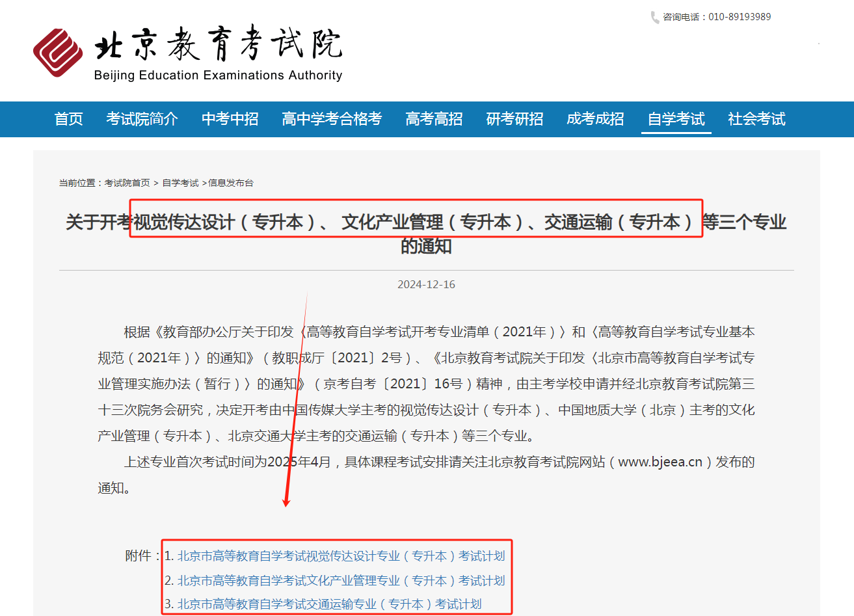Click the phone icon beside 咨询电话

pyautogui.click(x=654, y=18)
